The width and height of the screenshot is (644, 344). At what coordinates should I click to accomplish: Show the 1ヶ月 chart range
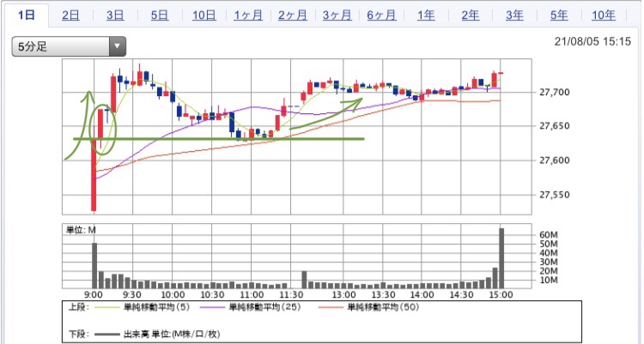point(248,15)
